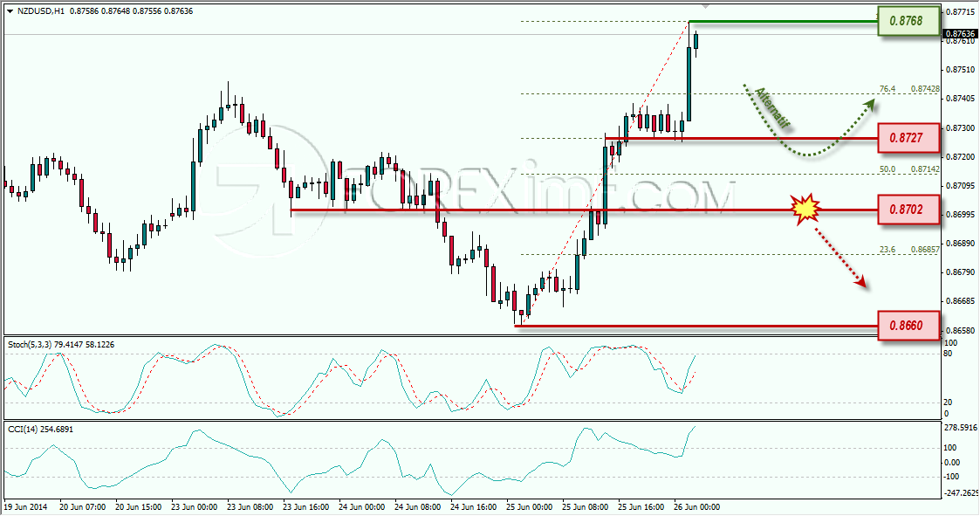
Task: Select the 0.86995 price axis label
Action: (961, 215)
